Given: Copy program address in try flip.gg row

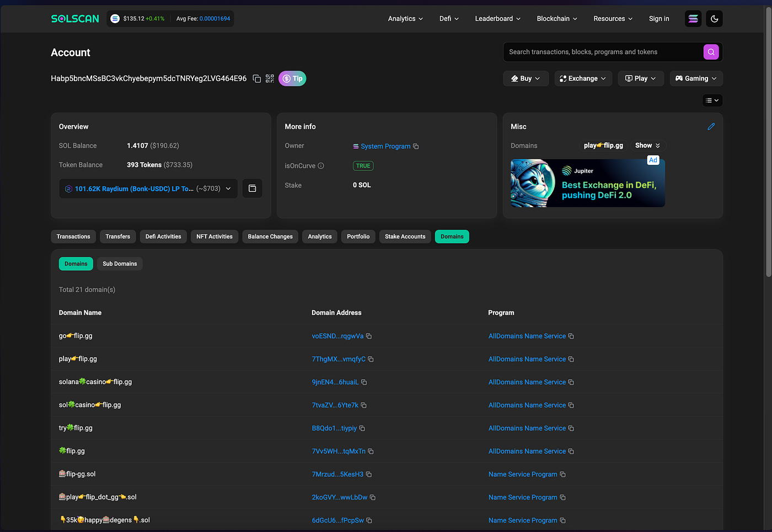Looking at the screenshot, I should click(x=571, y=428).
